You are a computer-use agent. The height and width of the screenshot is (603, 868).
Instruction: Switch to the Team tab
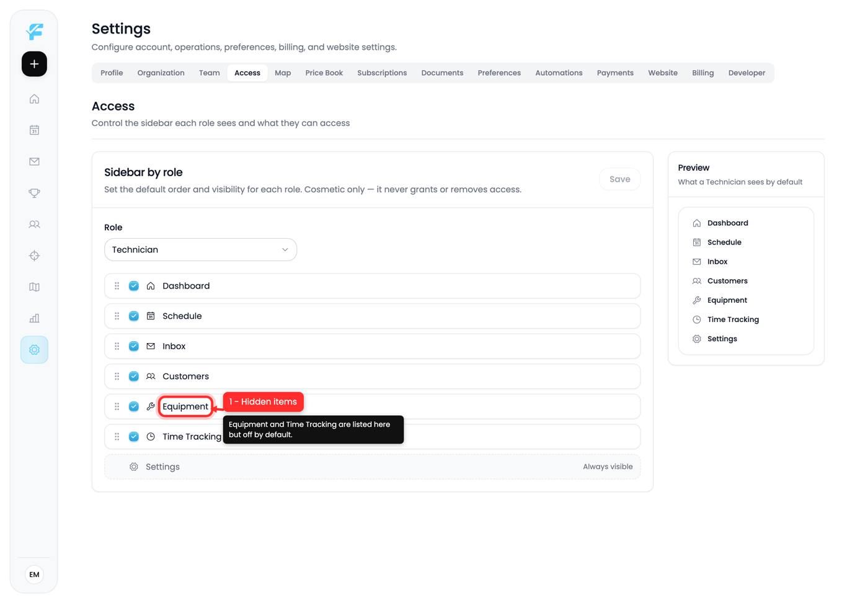click(210, 73)
